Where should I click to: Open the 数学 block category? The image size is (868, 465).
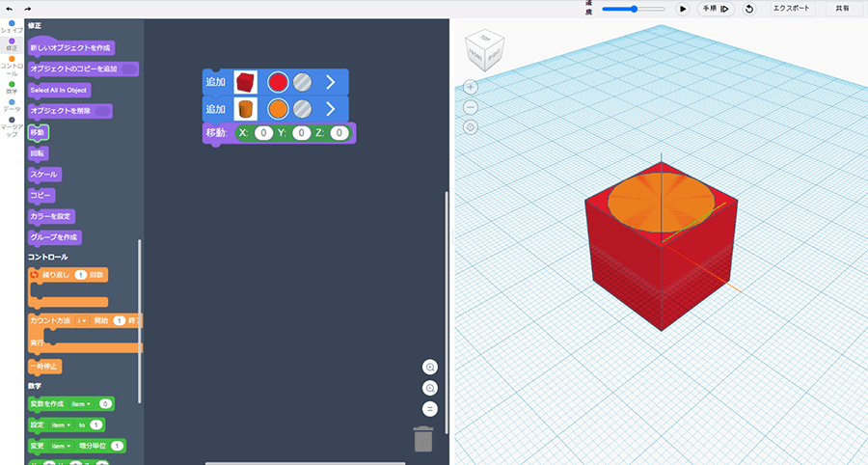(12, 88)
